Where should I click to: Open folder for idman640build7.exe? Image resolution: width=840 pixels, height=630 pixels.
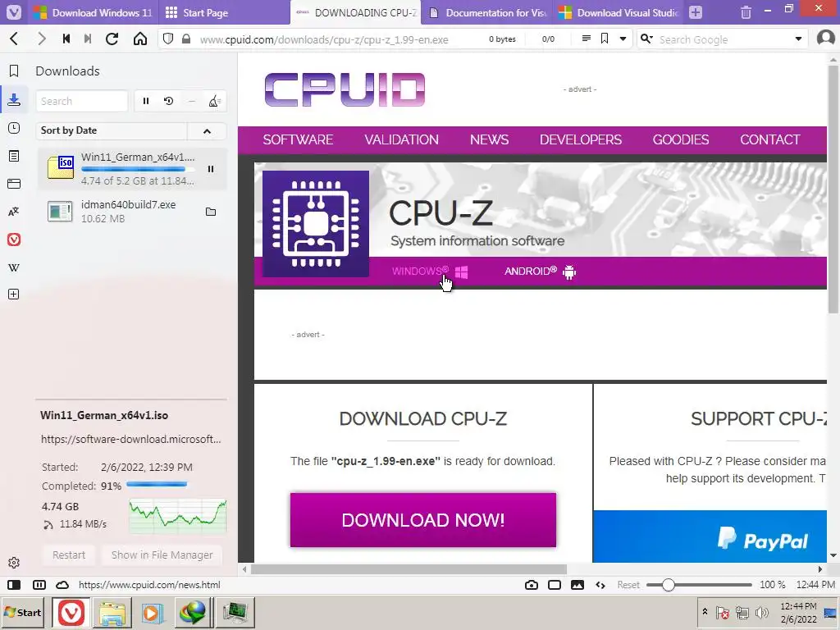(211, 212)
